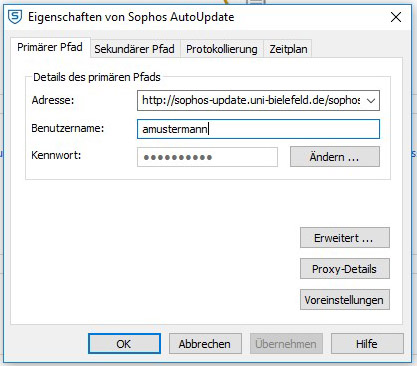Go to the Zeitplan tab
The width and height of the screenshot is (417, 366).
(x=288, y=49)
